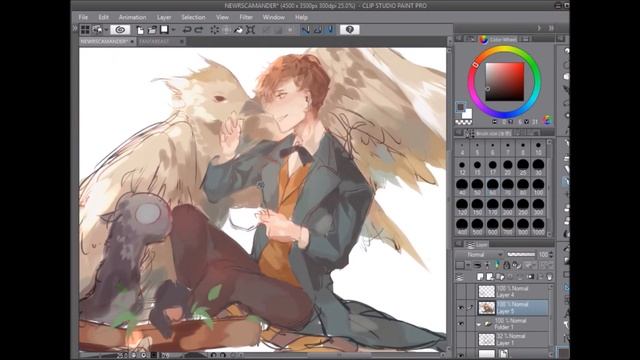Click the New raster layer icon

point(480,277)
